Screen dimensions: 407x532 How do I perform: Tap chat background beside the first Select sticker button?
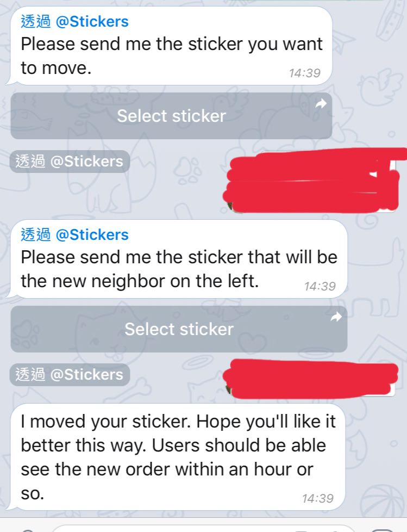click(370, 116)
